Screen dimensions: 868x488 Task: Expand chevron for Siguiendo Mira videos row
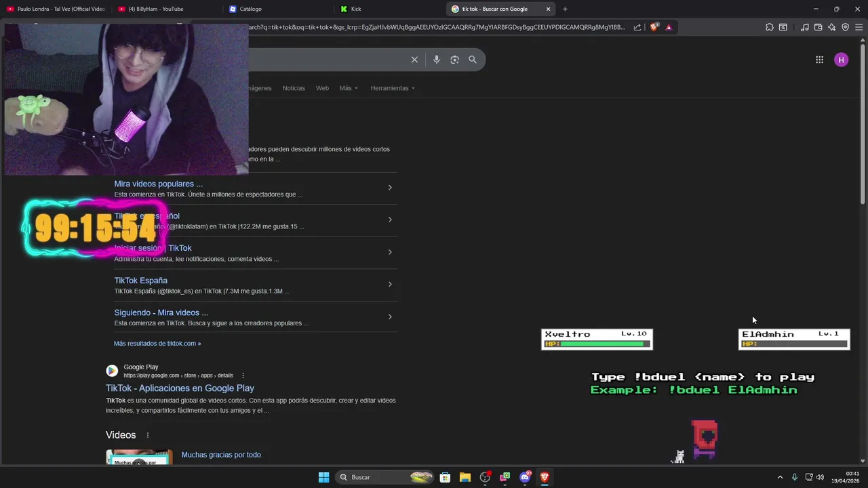(x=390, y=317)
